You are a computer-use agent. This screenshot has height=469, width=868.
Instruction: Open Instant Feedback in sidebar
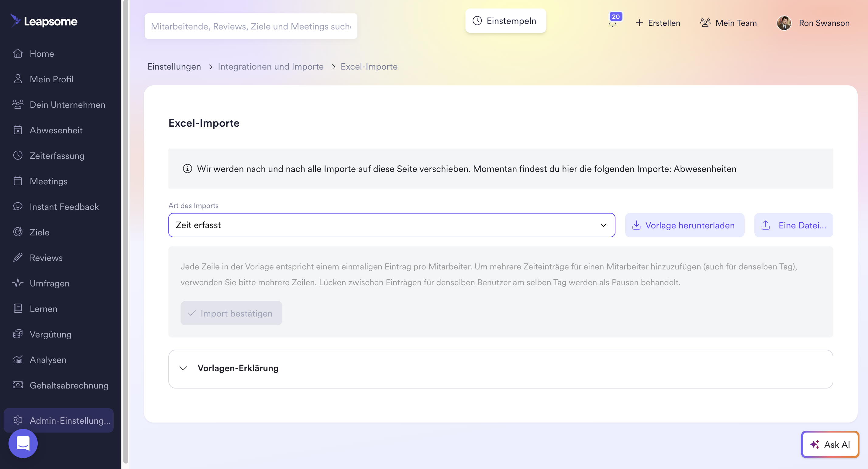(x=59, y=206)
